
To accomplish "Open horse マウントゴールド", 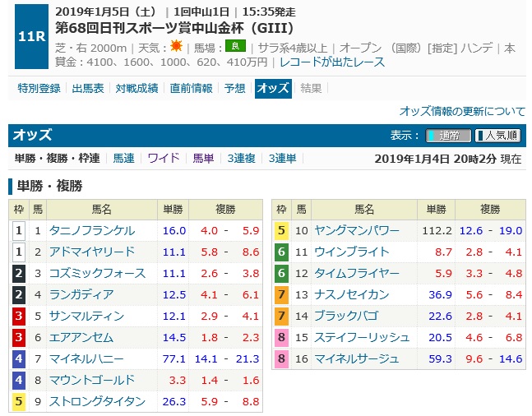I will [92, 381].
